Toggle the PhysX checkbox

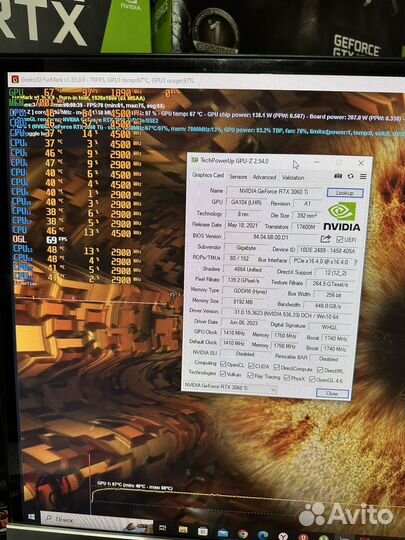(x=287, y=377)
